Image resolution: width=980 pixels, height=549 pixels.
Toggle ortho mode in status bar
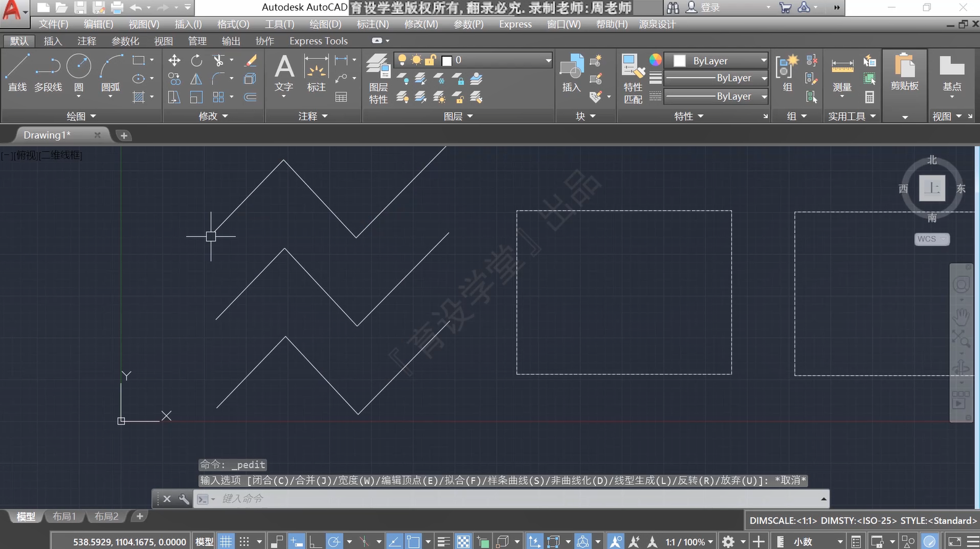315,542
